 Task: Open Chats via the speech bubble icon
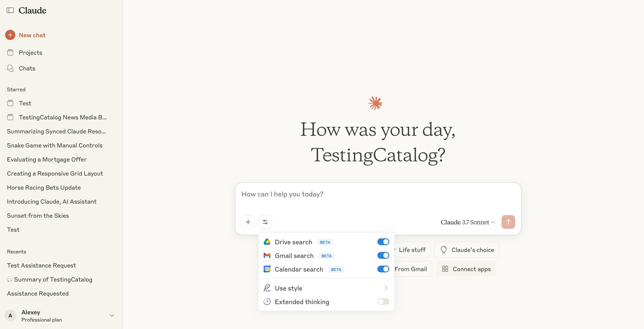(x=10, y=68)
